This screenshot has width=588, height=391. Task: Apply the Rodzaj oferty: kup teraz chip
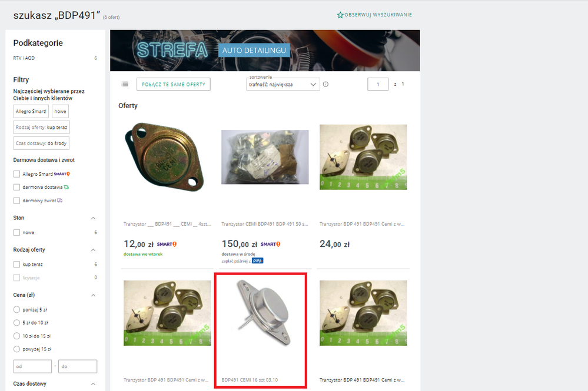(x=42, y=128)
